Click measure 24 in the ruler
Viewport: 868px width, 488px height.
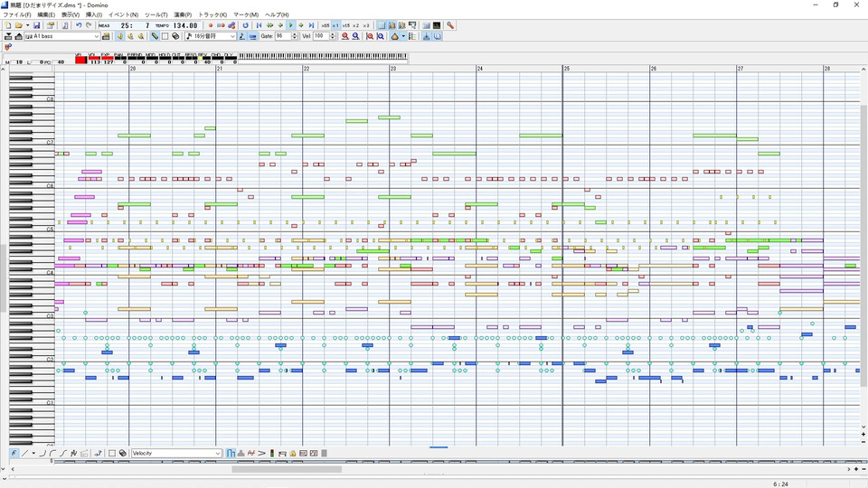(480, 69)
